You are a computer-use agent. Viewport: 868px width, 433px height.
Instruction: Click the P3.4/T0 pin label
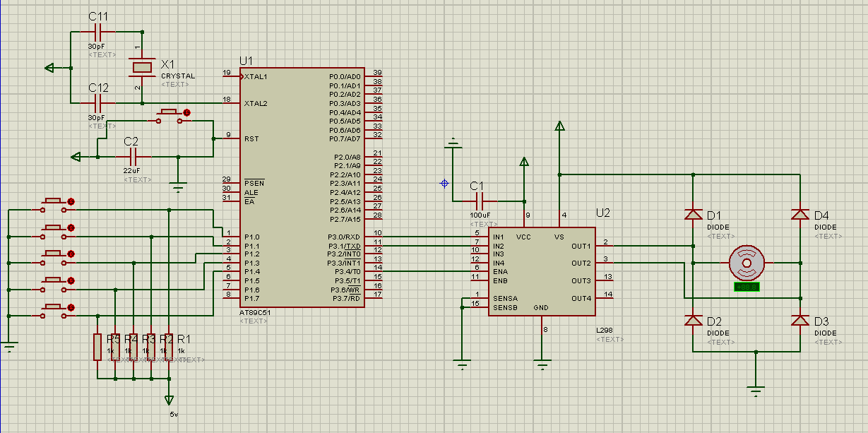point(346,272)
